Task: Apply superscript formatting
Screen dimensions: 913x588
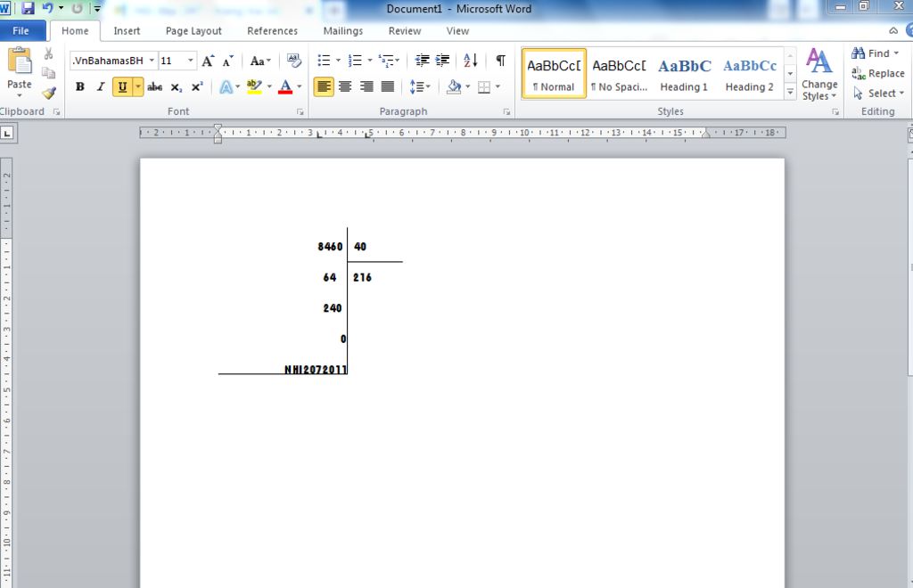Action: click(x=197, y=87)
